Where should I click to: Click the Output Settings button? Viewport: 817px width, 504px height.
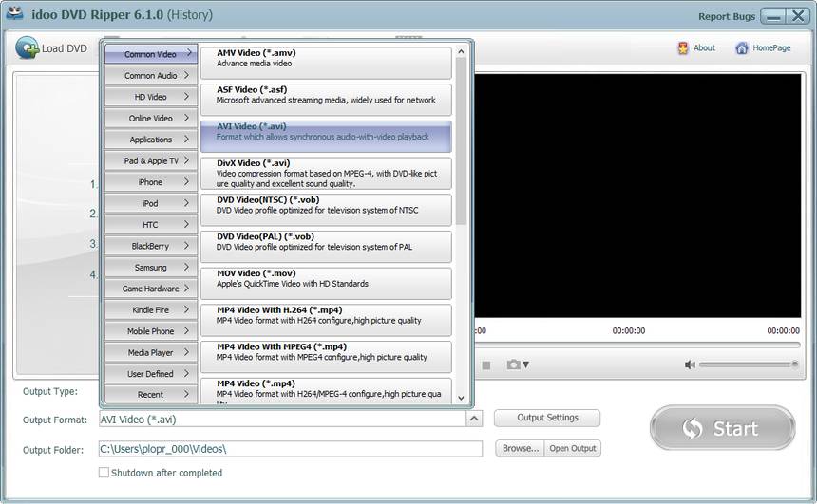tap(547, 418)
